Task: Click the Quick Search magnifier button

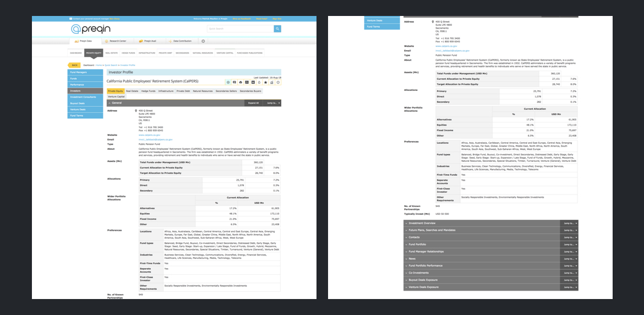Action: pos(277,29)
